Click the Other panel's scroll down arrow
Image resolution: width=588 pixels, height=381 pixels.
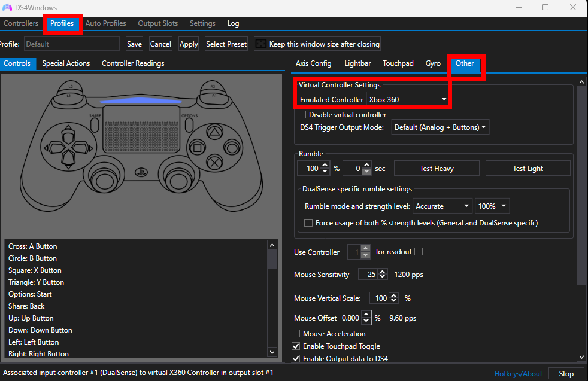[x=581, y=357]
